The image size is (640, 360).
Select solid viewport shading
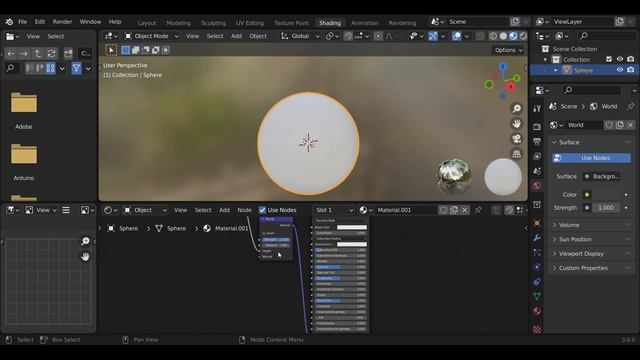503,36
